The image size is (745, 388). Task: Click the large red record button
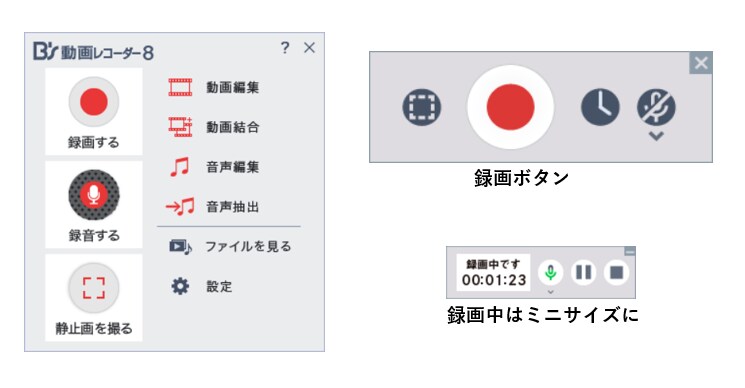coord(510,107)
